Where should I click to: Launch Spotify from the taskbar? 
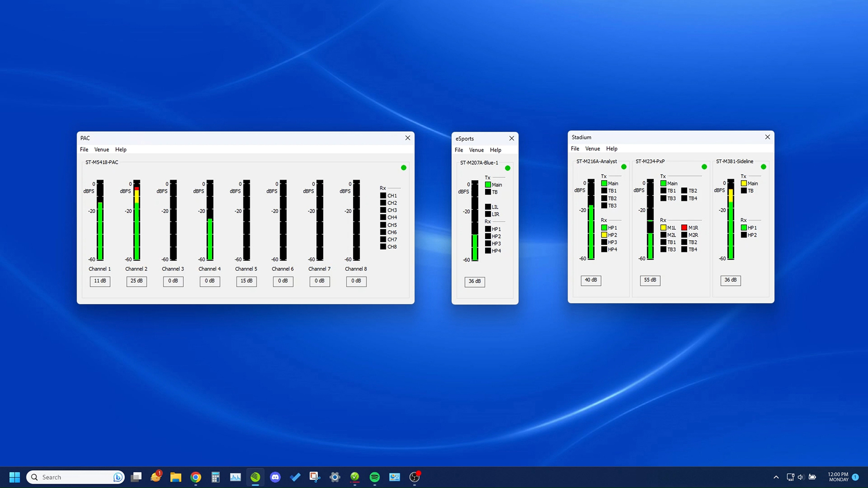[375, 477]
